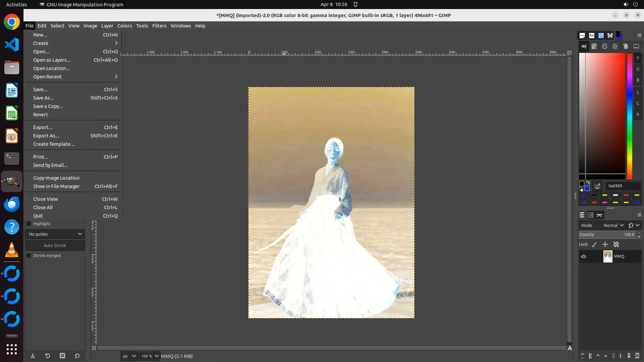Enable the Highlight checkbox

click(29, 224)
